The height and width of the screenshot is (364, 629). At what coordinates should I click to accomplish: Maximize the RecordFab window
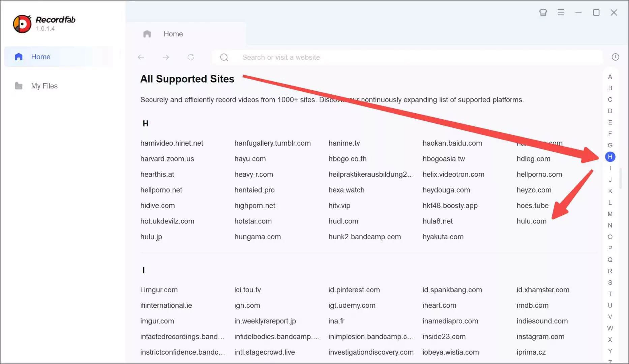click(x=596, y=12)
